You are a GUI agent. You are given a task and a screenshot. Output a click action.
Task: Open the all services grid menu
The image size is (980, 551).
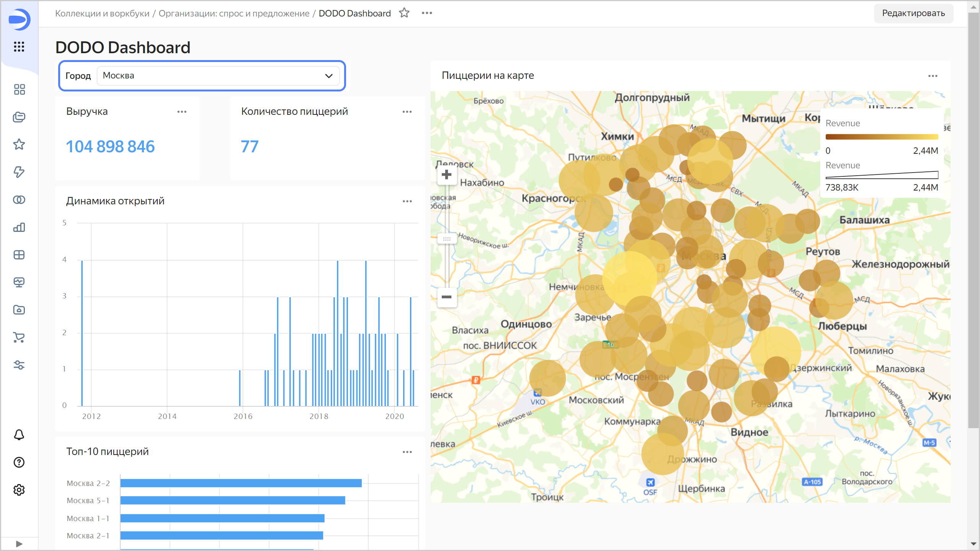[19, 47]
